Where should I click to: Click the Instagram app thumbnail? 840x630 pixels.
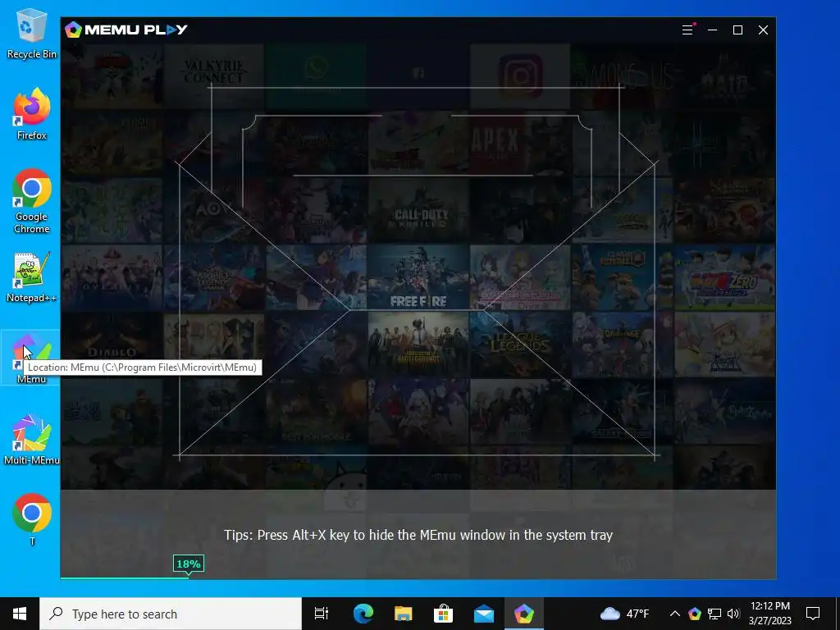[x=520, y=76]
